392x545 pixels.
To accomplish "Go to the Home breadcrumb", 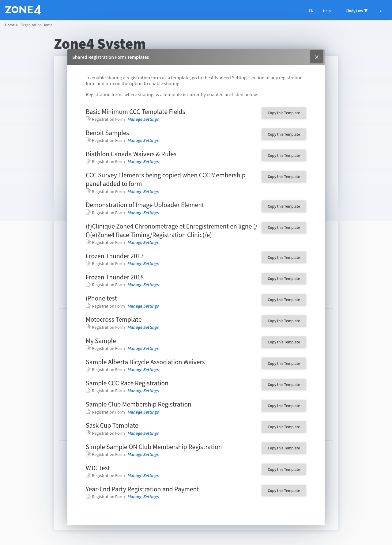I will pos(10,25).
